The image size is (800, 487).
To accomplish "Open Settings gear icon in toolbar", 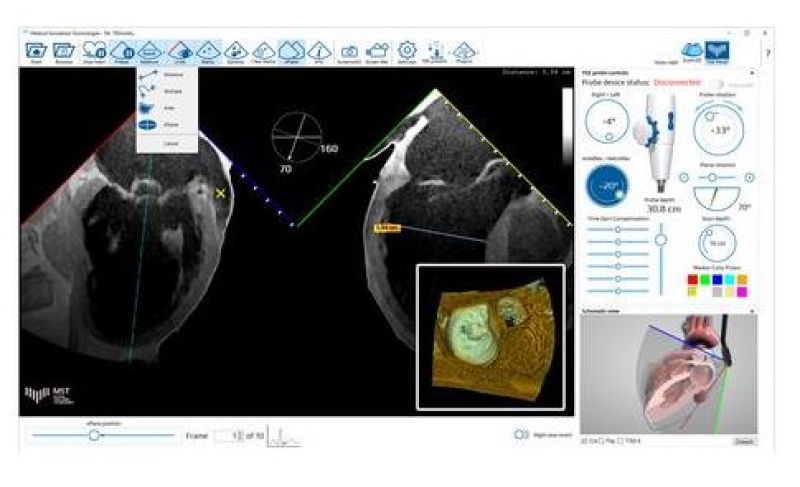I will pos(407,50).
